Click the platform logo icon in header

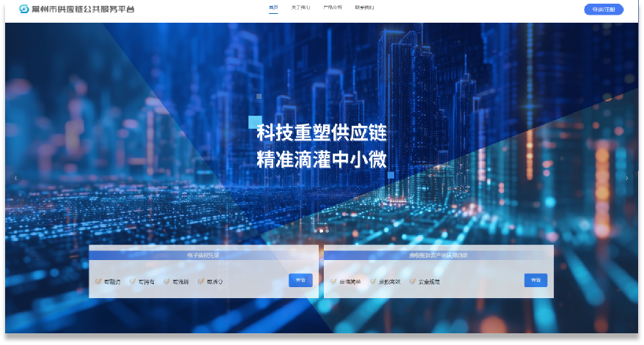point(23,9)
